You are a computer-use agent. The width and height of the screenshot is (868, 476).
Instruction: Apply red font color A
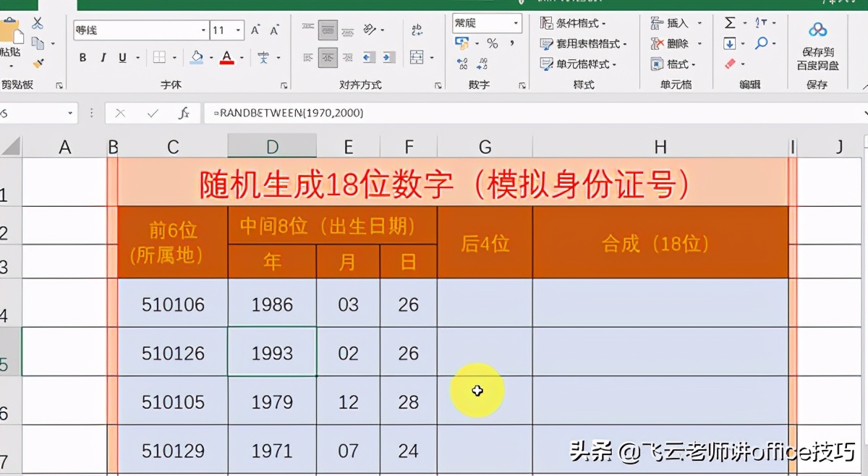[x=227, y=57]
